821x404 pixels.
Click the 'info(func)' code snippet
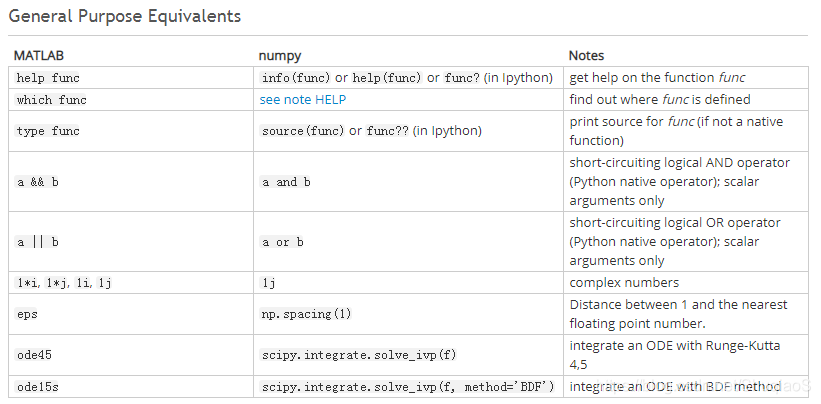[296, 78]
